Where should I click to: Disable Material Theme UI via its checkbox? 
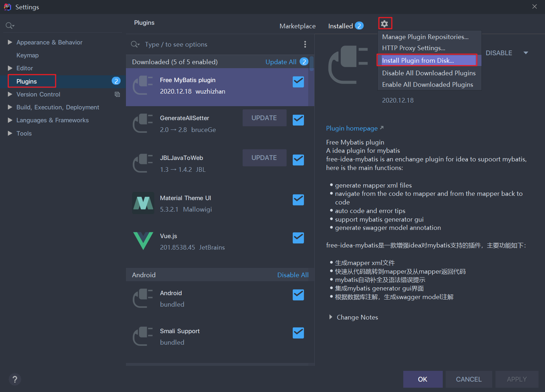(x=298, y=200)
